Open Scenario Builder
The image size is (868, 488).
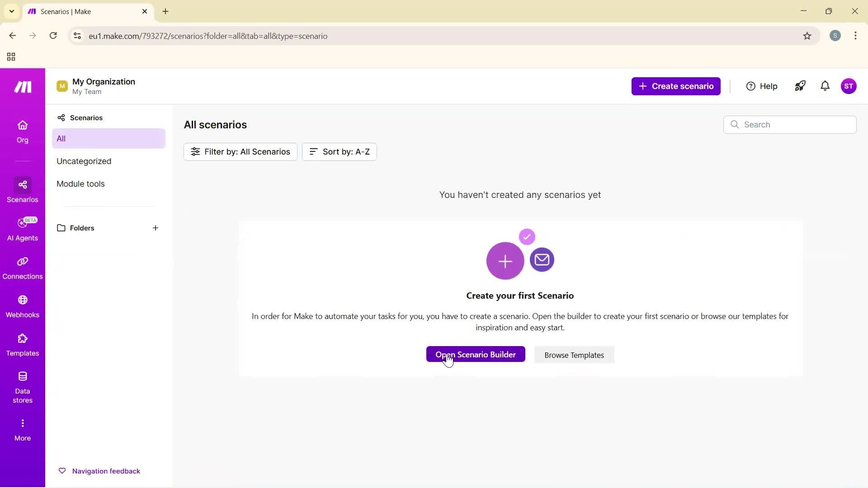(475, 354)
